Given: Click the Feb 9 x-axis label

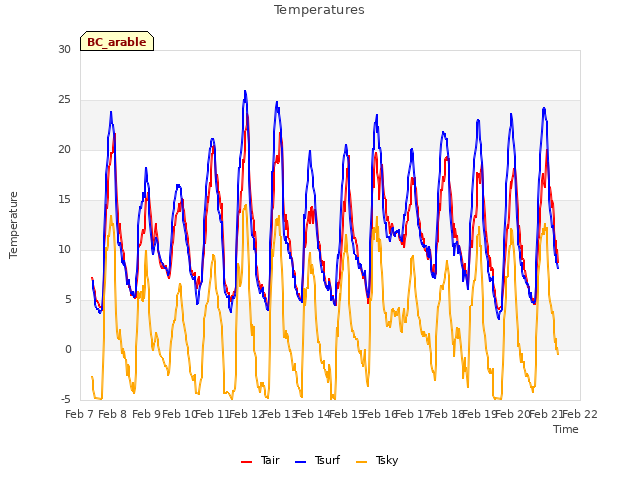Looking at the screenshot, I should click(146, 414).
